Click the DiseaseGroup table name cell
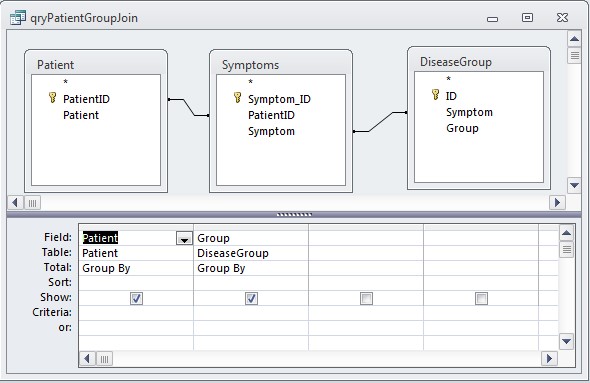Viewport: 590px width, 383px height. pyautogui.click(x=251, y=253)
